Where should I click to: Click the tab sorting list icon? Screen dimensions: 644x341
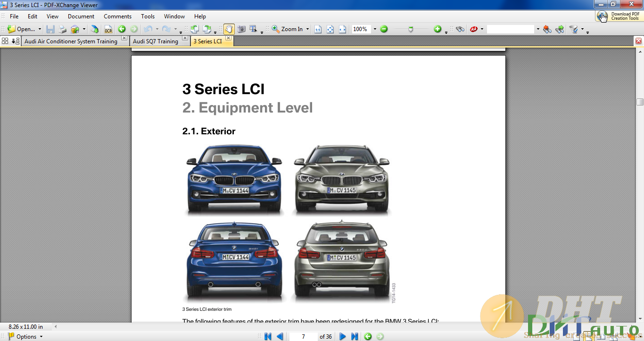pyautogui.click(x=15, y=41)
